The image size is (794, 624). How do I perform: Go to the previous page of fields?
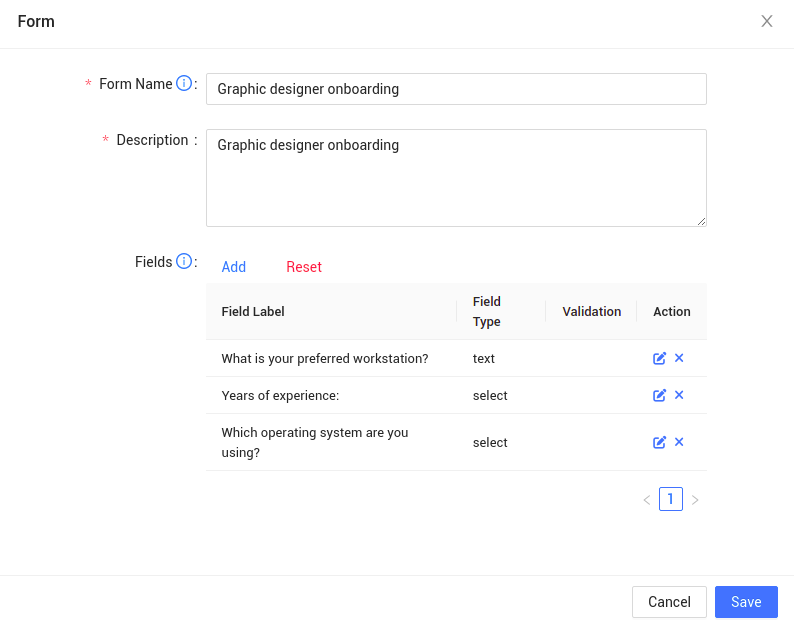(647, 500)
